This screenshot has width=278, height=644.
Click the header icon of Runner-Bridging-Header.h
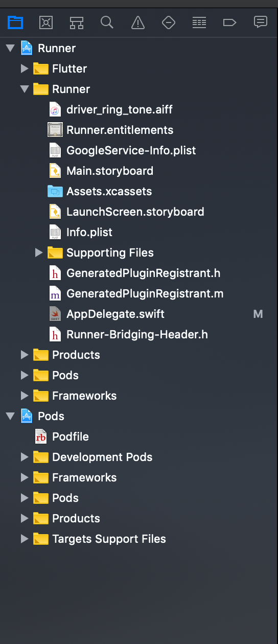point(55,335)
